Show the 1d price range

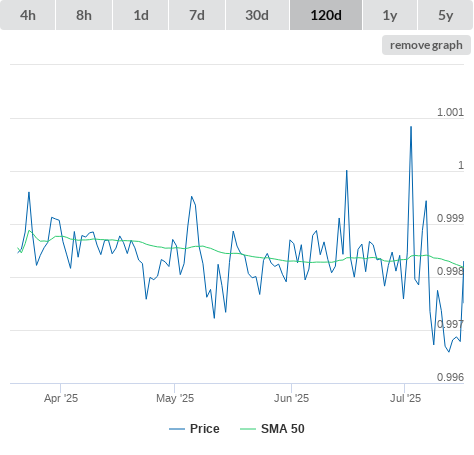coord(141,15)
